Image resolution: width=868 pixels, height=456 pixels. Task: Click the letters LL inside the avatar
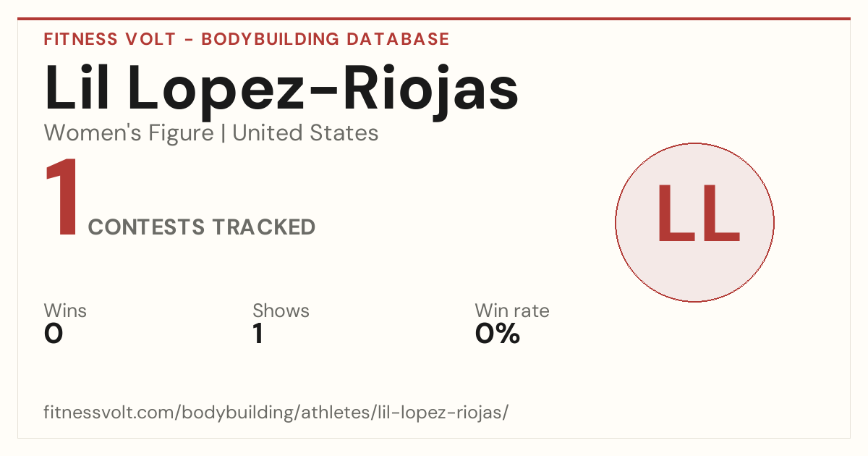coord(698,215)
